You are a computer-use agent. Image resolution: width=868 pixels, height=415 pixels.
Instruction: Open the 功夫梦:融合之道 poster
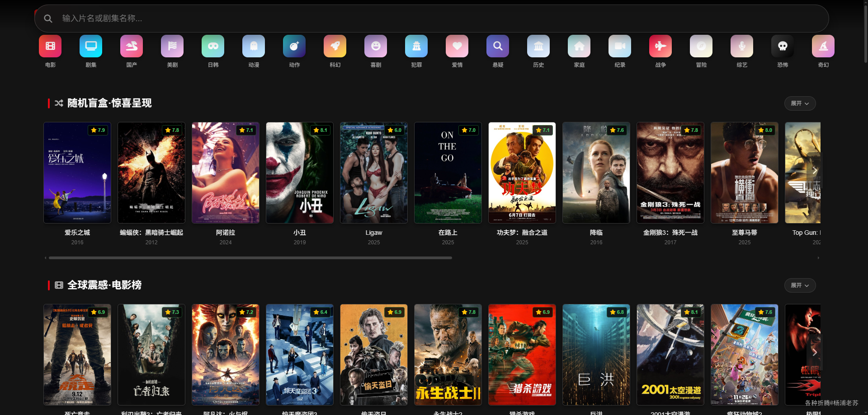(x=522, y=173)
